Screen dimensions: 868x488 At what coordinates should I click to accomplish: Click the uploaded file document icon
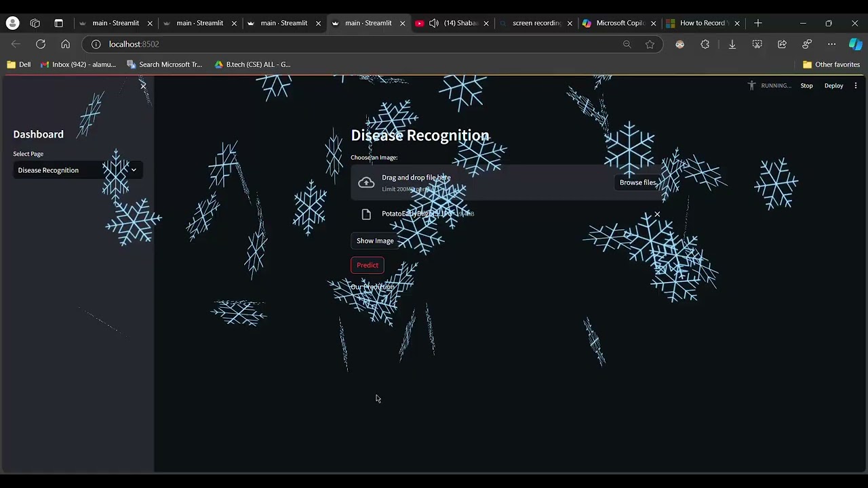(x=366, y=214)
